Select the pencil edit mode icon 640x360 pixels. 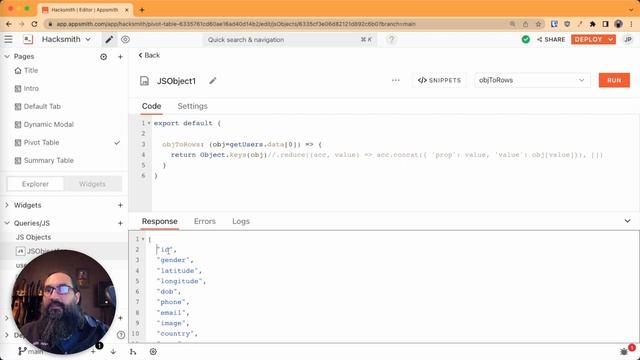[109, 39]
